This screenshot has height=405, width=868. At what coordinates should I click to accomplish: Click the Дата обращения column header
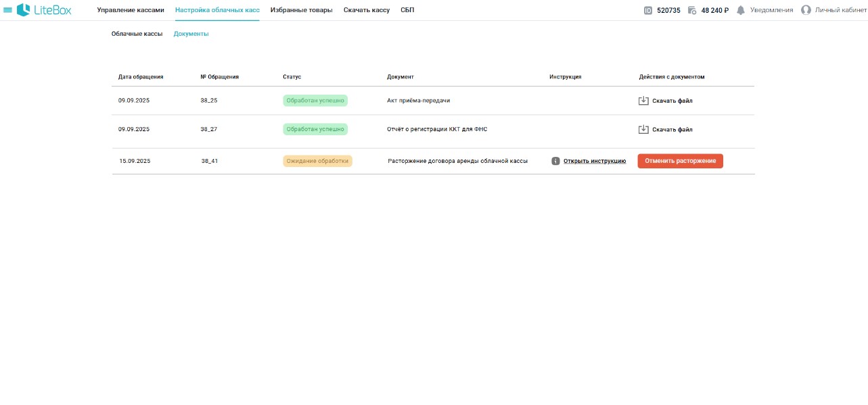(141, 77)
